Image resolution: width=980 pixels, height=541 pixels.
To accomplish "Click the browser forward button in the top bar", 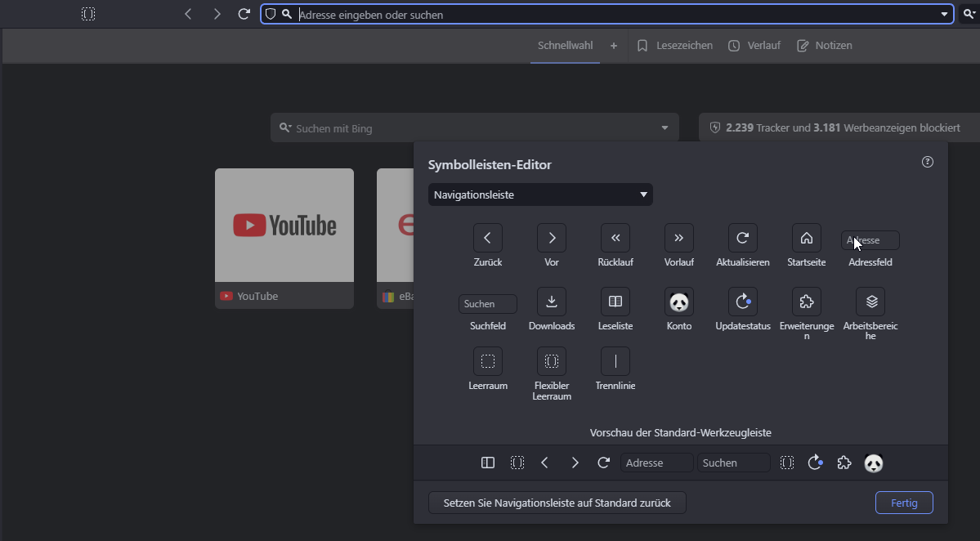I will (x=217, y=14).
